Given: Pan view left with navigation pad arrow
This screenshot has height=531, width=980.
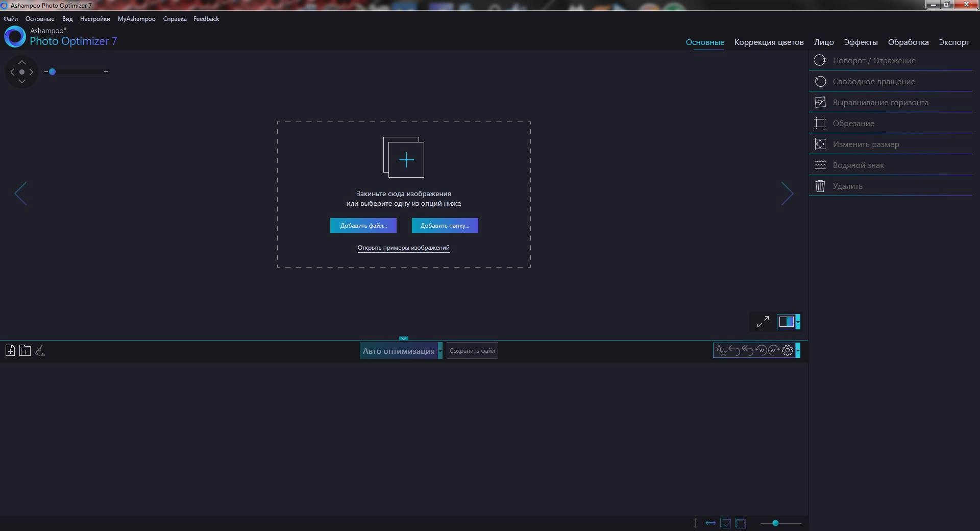Looking at the screenshot, I should 12,72.
